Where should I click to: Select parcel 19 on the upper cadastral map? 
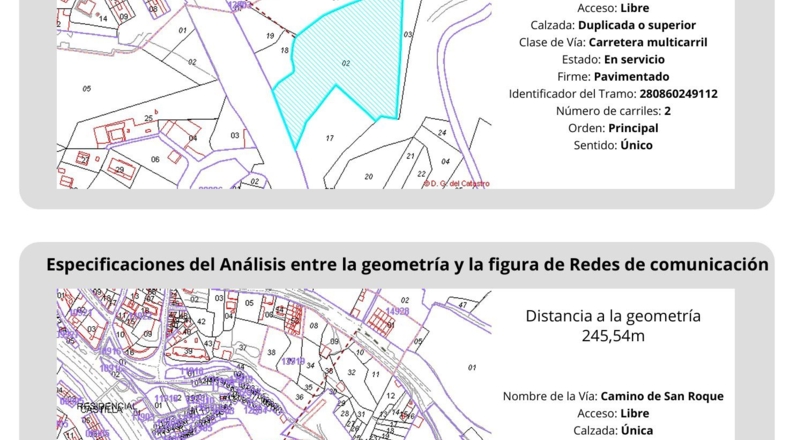[x=270, y=36]
